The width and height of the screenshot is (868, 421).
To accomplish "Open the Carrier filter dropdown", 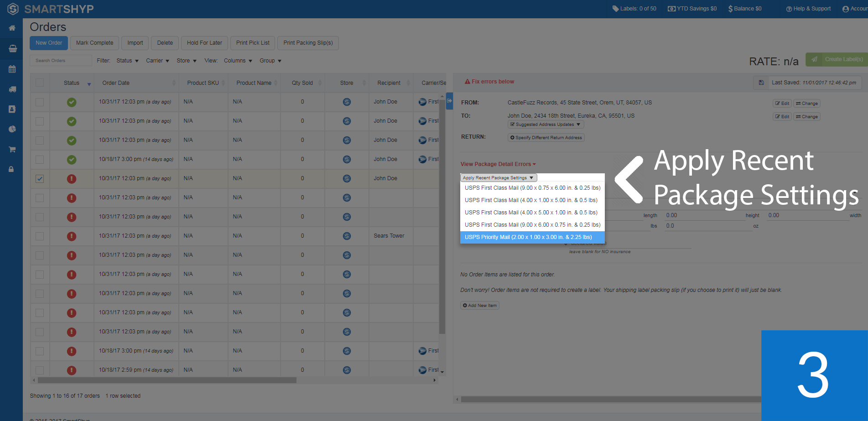I will click(x=157, y=61).
